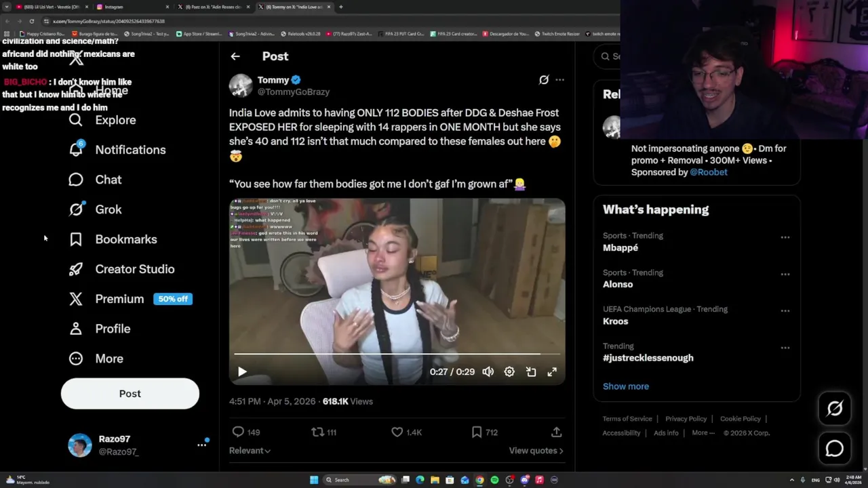
Task: Switch to Paez on X tab
Action: pos(214,7)
